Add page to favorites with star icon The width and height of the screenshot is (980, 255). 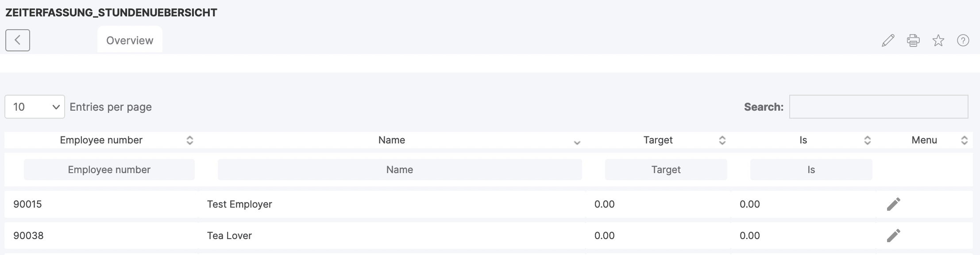[938, 41]
